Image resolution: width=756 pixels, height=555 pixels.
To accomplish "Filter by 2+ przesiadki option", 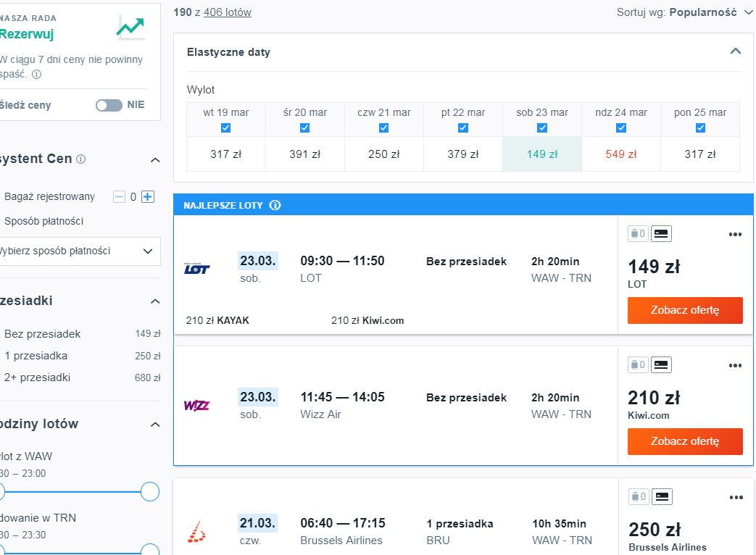I will 37,377.
